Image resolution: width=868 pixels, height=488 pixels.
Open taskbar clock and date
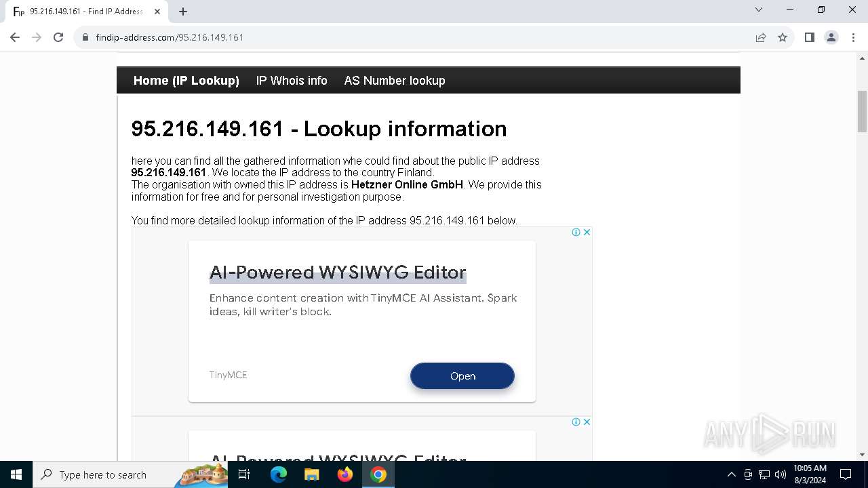click(810, 474)
